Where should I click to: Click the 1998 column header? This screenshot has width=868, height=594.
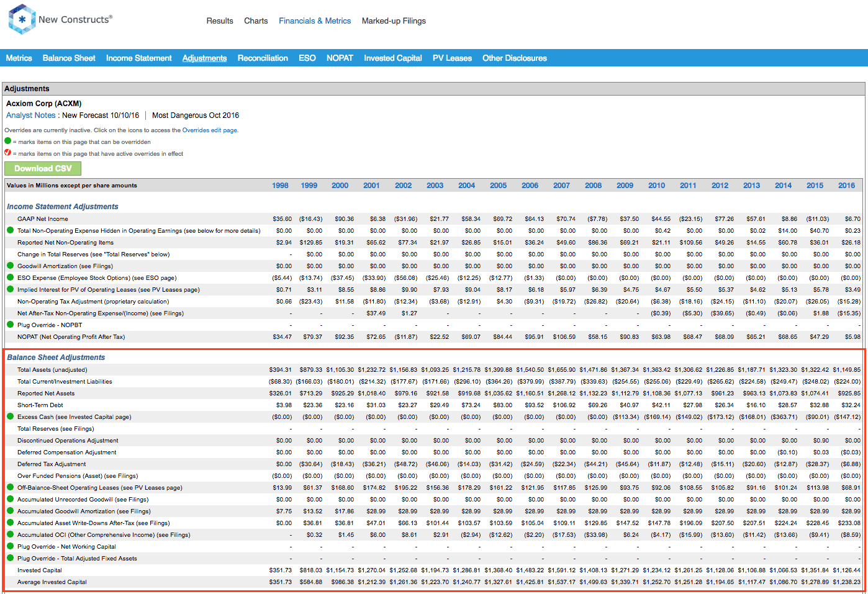click(280, 186)
